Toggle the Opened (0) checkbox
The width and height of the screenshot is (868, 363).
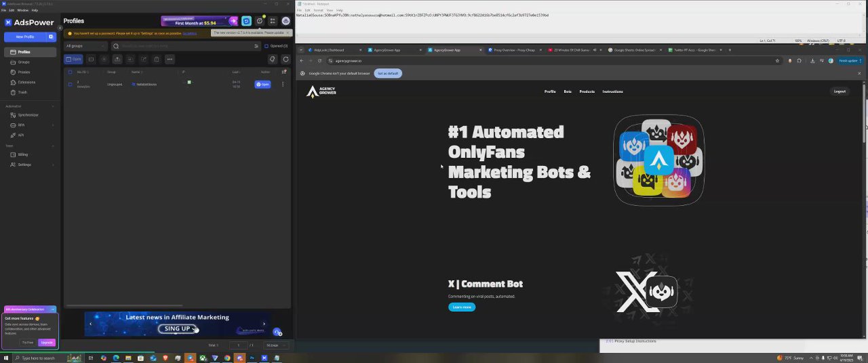[x=267, y=46]
